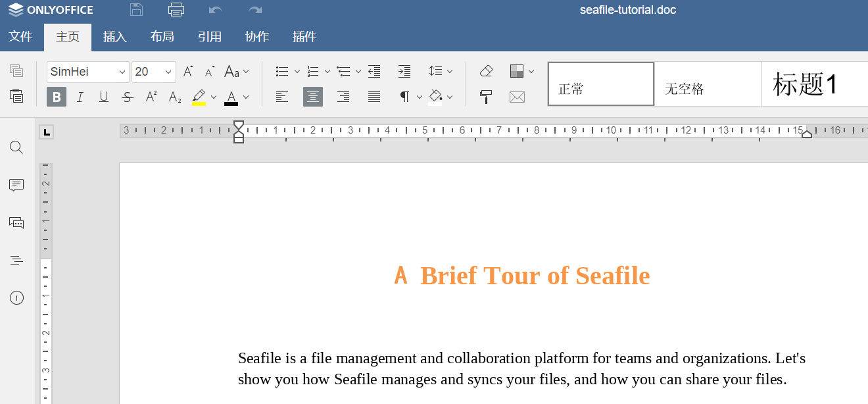The height and width of the screenshot is (404, 868).
Task: Click the paragraph starting 'Seafile is a file management'
Action: coord(522,368)
